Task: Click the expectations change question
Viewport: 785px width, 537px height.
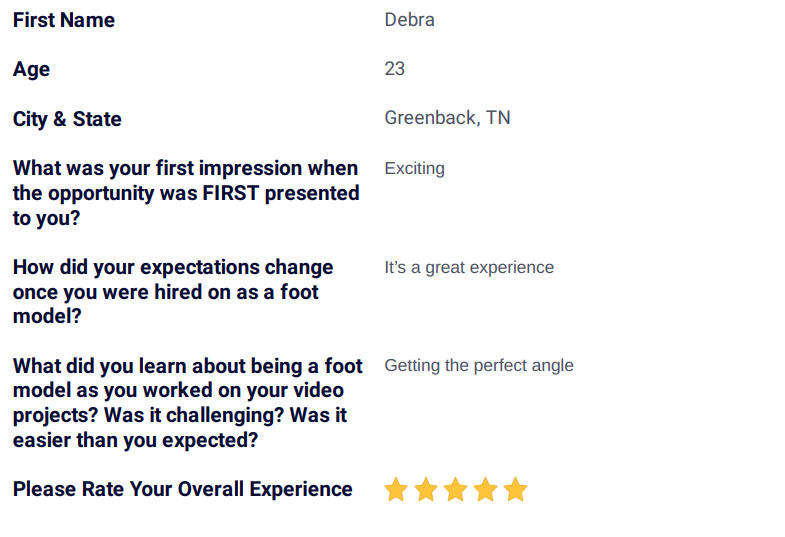Action: coord(173,292)
